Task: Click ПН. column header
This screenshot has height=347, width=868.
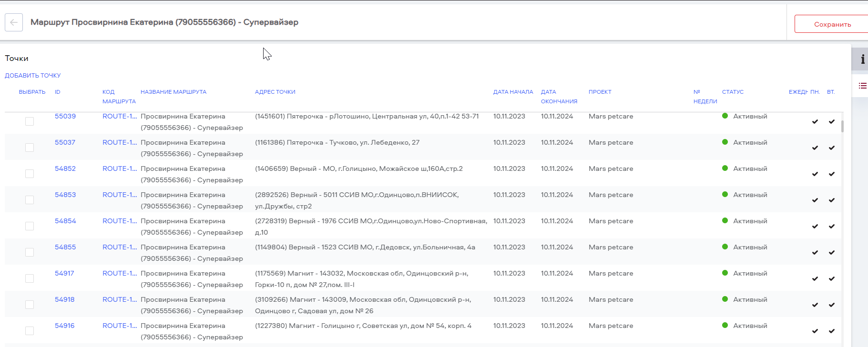Action: 815,92
